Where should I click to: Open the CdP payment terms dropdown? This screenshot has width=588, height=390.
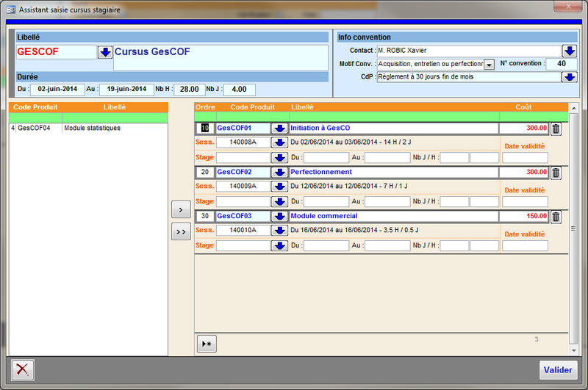tap(570, 76)
